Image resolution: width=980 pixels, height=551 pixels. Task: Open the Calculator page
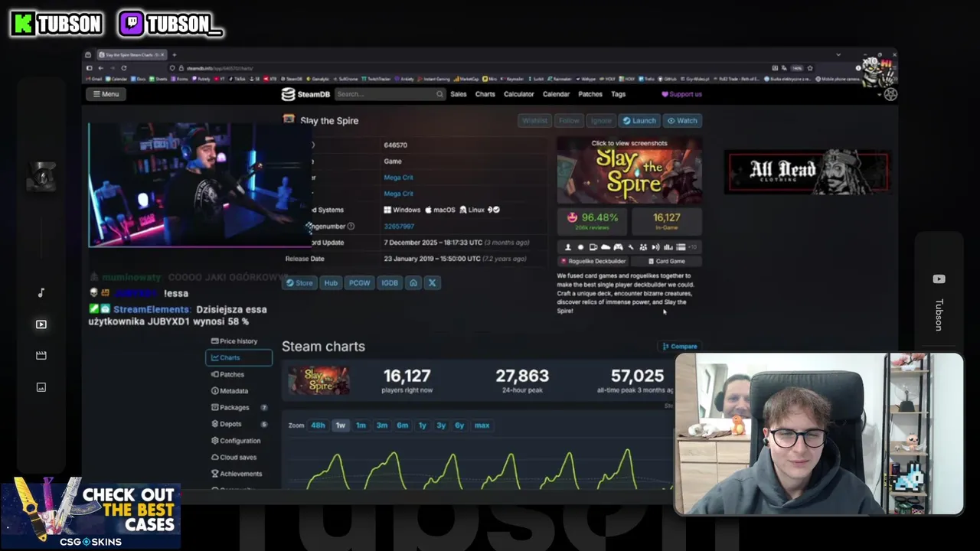(x=518, y=94)
